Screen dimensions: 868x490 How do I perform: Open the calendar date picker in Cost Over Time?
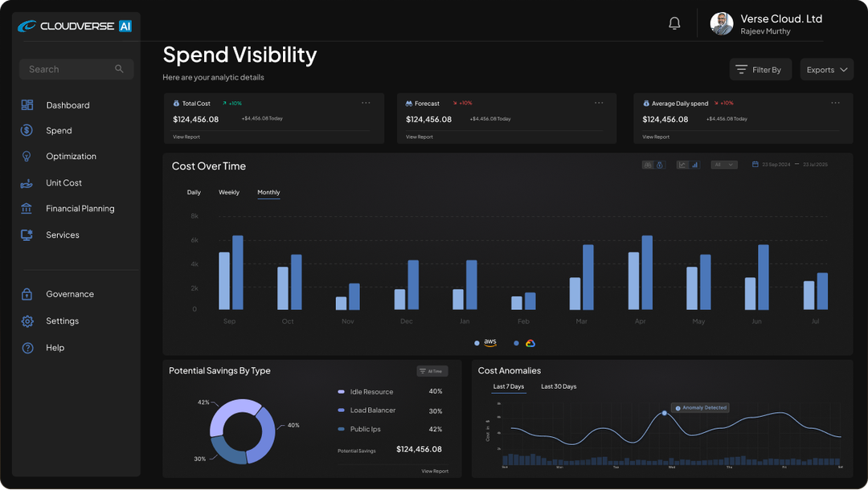[754, 163]
